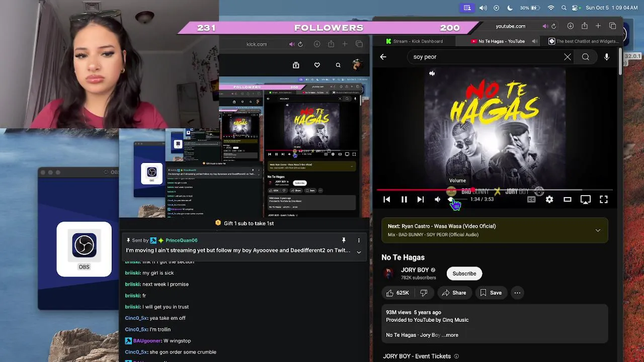The width and height of the screenshot is (644, 362).
Task: Enter fullscreen video mode
Action: click(x=604, y=200)
